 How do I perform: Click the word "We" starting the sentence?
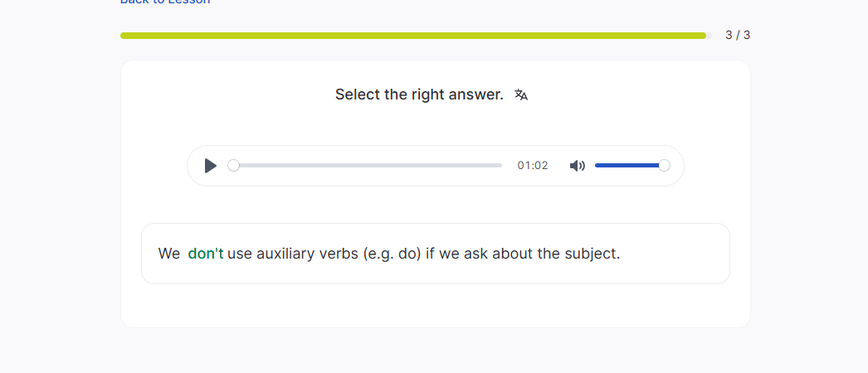[x=169, y=254]
